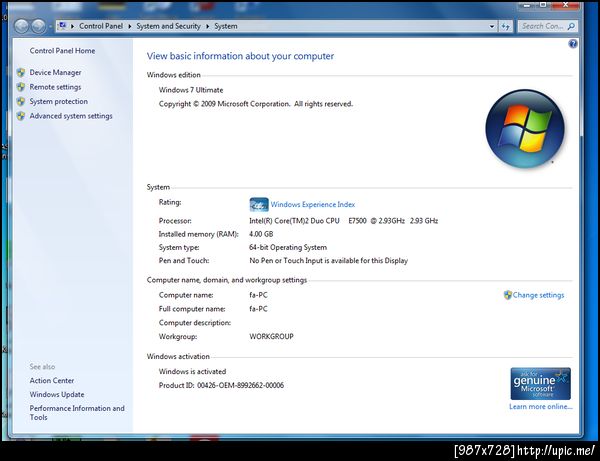The image size is (600, 461).
Task: Click the Copyright 2009 Microsoft Corporation line
Action: [x=256, y=104]
